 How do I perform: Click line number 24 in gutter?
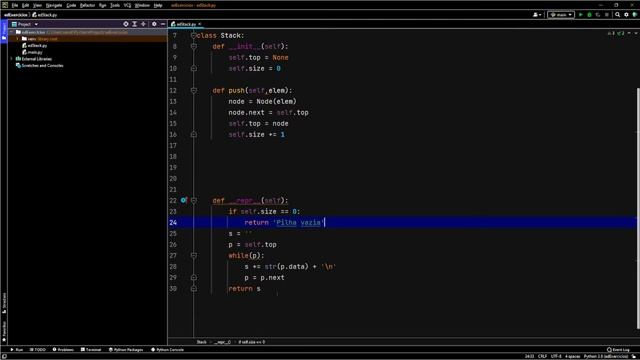[x=173, y=222]
